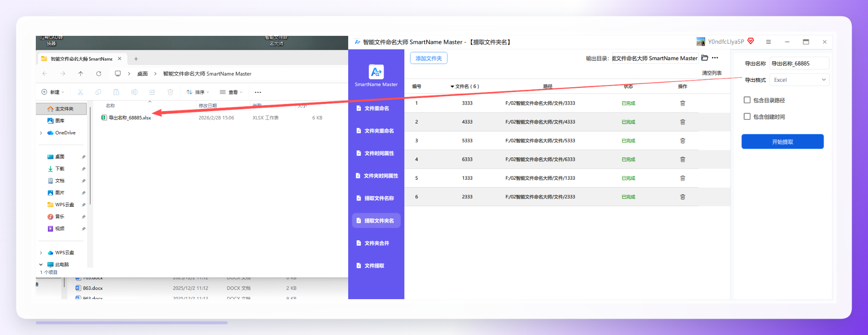Image resolution: width=868 pixels, height=335 pixels.
Task: Delete row 6333 with its trash icon
Action: 683,159
